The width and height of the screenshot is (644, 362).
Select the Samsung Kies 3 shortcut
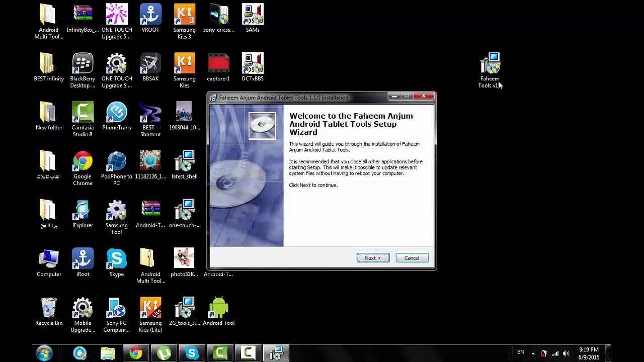click(184, 22)
